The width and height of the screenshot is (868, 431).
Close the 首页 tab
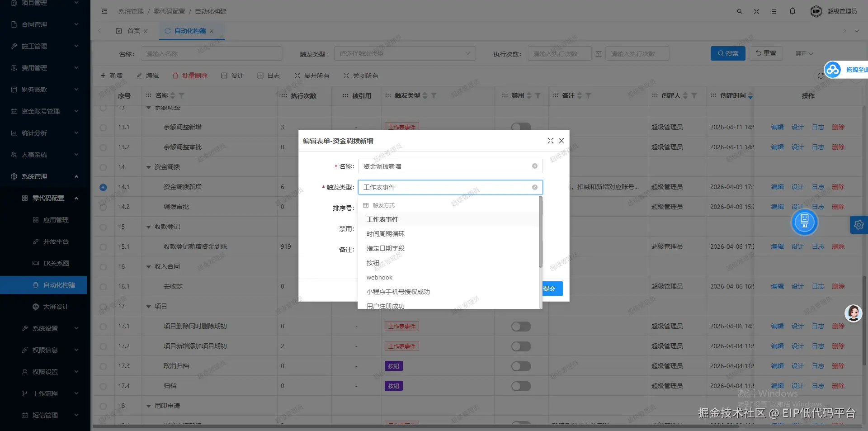point(146,31)
